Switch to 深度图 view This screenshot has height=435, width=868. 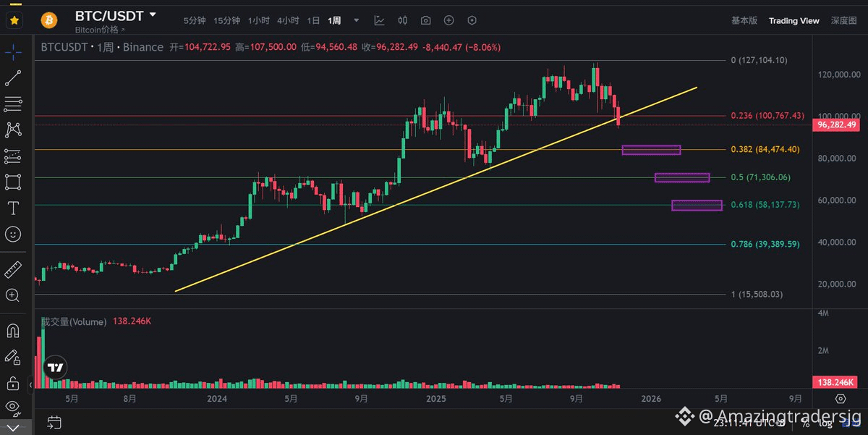[x=843, y=20]
